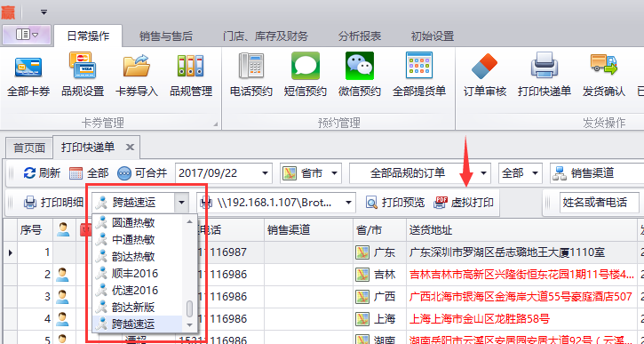Click the 刷新 refresh button
Screen dimensions: 644x344
[x=42, y=173]
